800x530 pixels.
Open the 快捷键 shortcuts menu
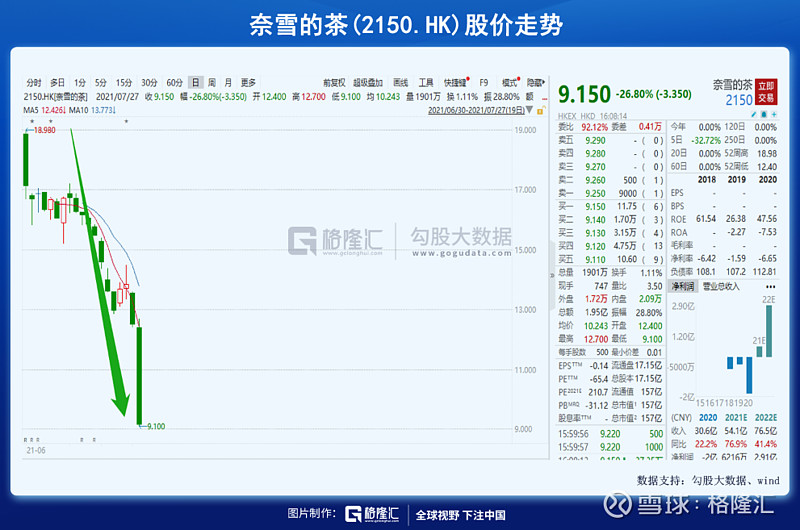click(x=456, y=83)
